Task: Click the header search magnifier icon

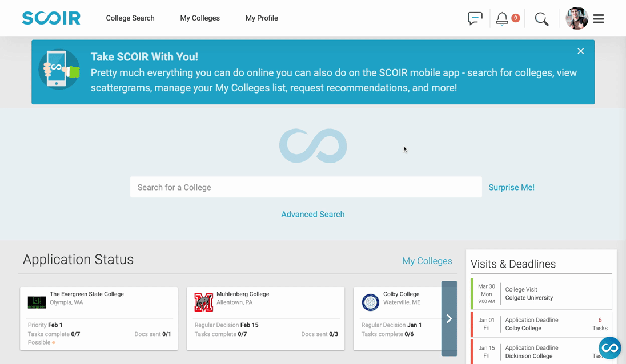Action: (x=542, y=19)
